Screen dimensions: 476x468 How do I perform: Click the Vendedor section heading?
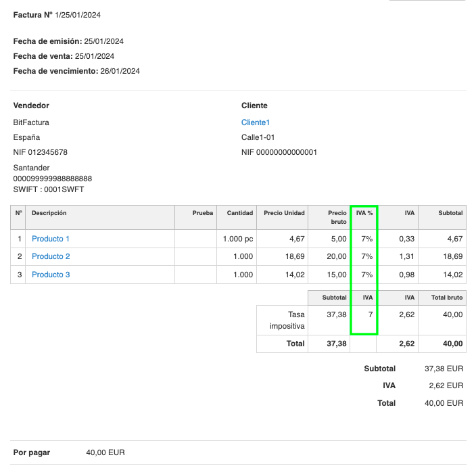point(31,106)
